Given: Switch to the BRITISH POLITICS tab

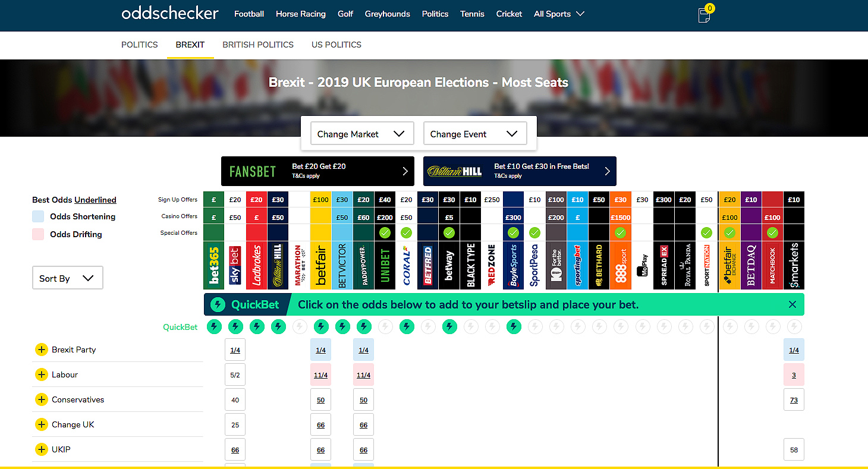Looking at the screenshot, I should [x=258, y=45].
